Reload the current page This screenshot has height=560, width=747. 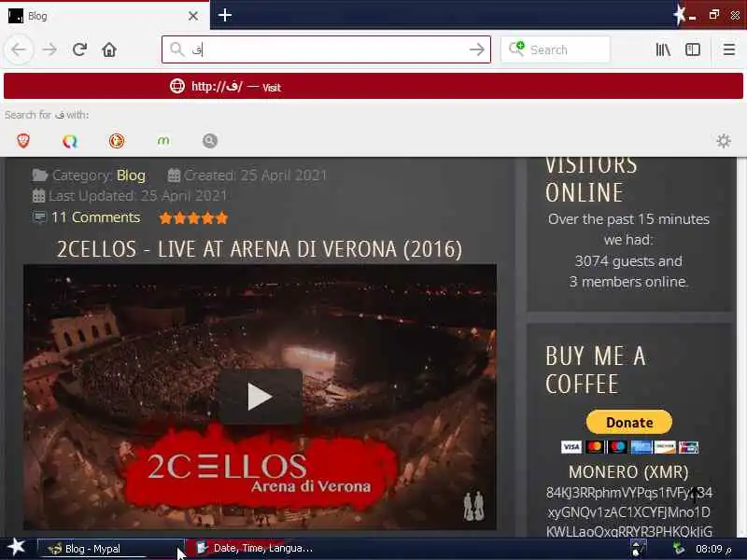79,49
